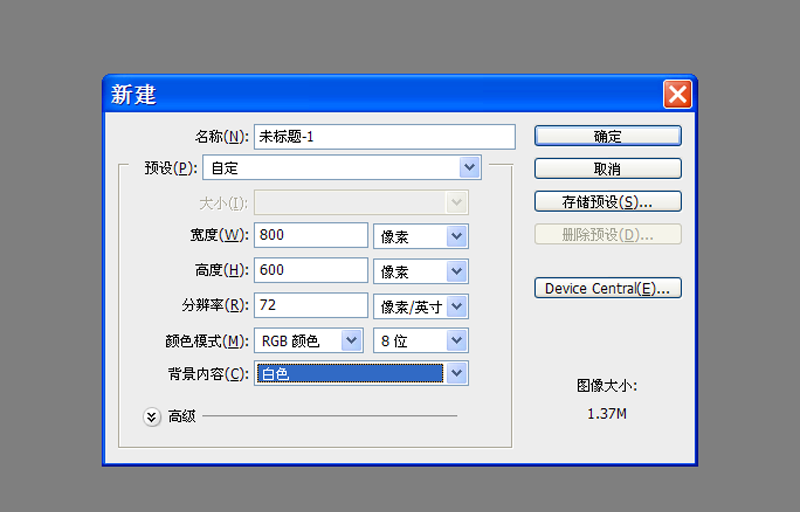This screenshot has width=800, height=512.
Task: Click the 图像大小 label
Action: 607,386
